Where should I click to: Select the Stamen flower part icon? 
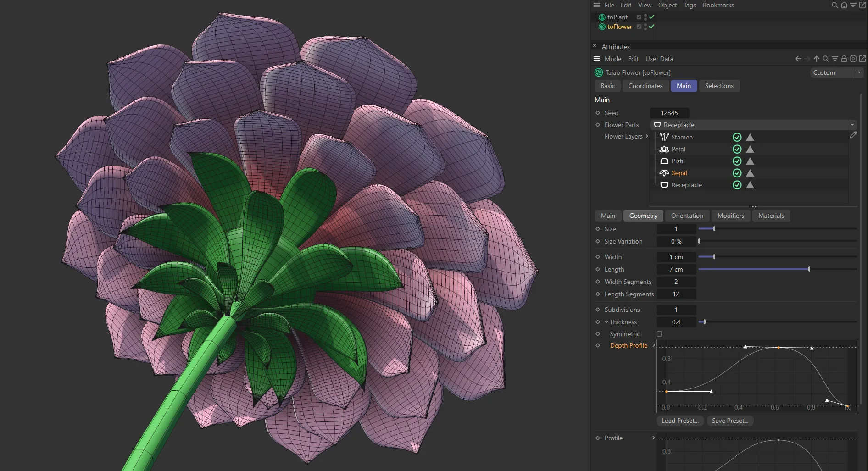pos(664,137)
